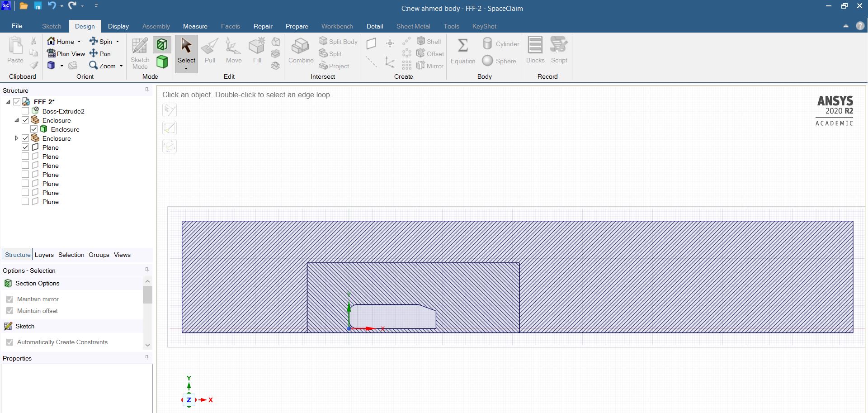Open the Combine tool

pos(300,51)
